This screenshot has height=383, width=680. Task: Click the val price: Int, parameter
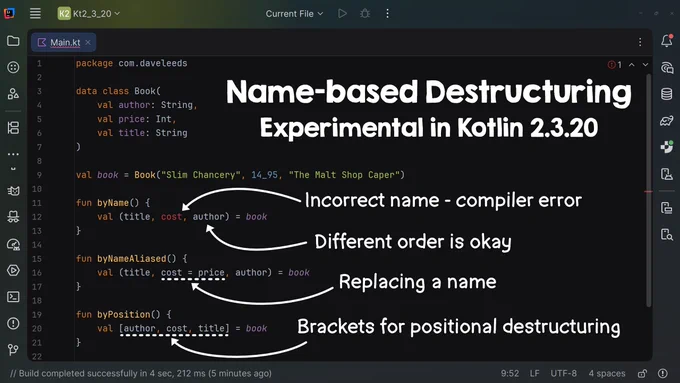[137, 119]
